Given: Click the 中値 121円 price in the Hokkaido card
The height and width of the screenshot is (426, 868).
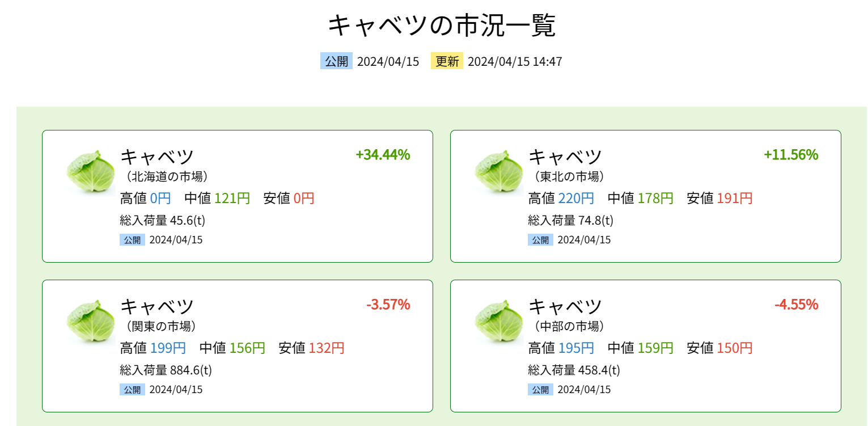Looking at the screenshot, I should [x=217, y=199].
